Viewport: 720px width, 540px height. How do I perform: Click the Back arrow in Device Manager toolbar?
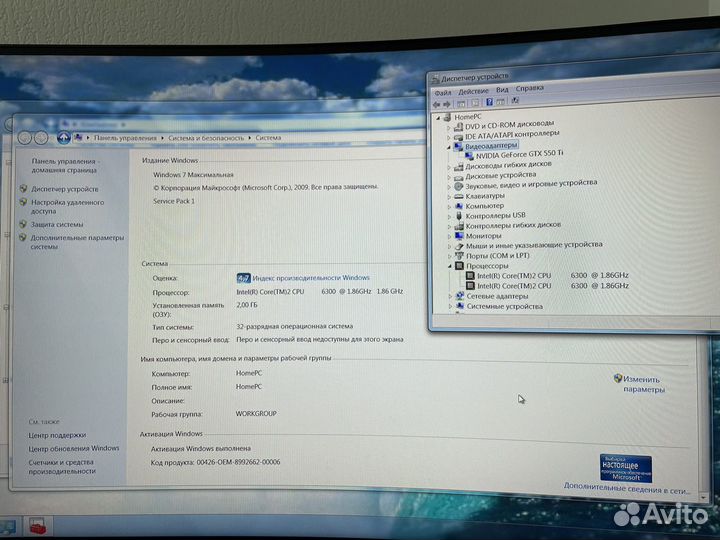[x=436, y=105]
